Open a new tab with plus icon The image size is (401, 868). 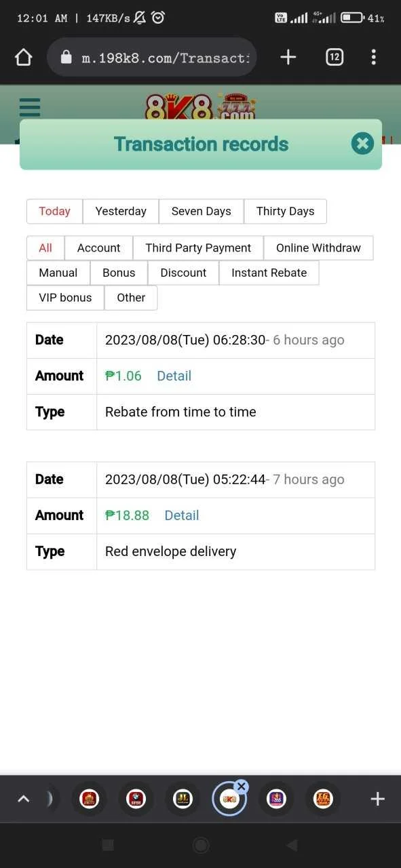288,57
